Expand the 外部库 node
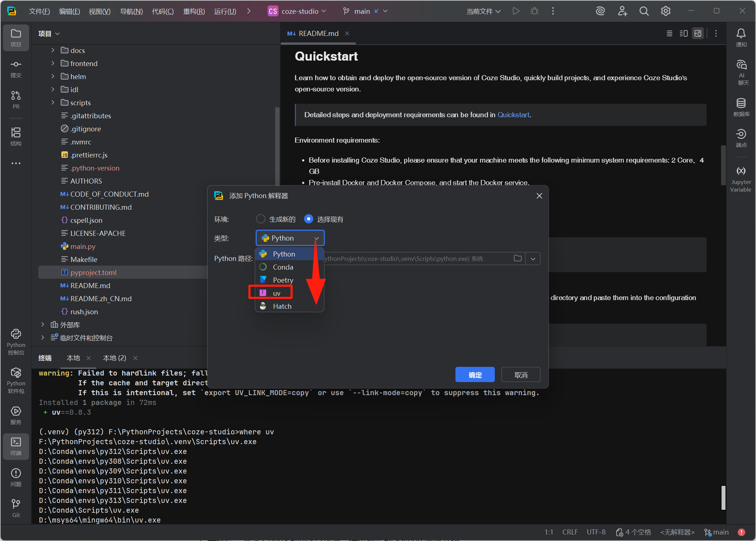The image size is (756, 541). tap(43, 324)
